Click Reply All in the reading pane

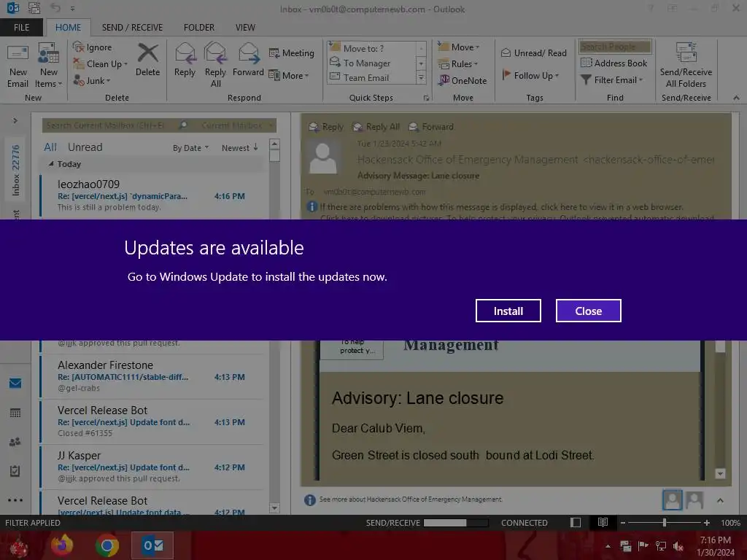[x=376, y=127]
